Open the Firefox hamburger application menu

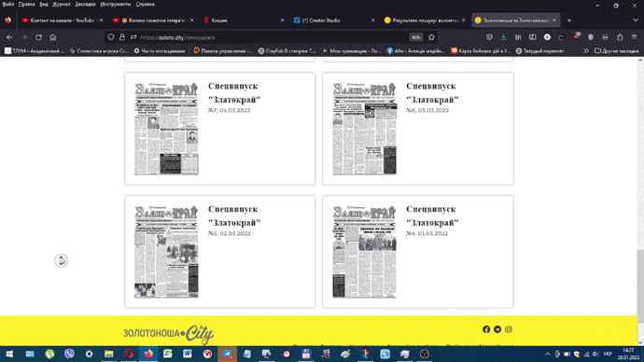coord(634,37)
